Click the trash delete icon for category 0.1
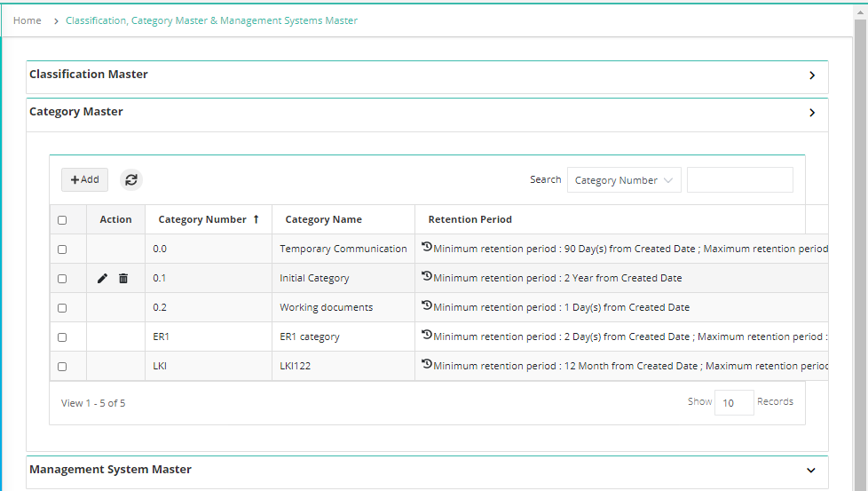This screenshot has width=868, height=491. click(x=123, y=279)
